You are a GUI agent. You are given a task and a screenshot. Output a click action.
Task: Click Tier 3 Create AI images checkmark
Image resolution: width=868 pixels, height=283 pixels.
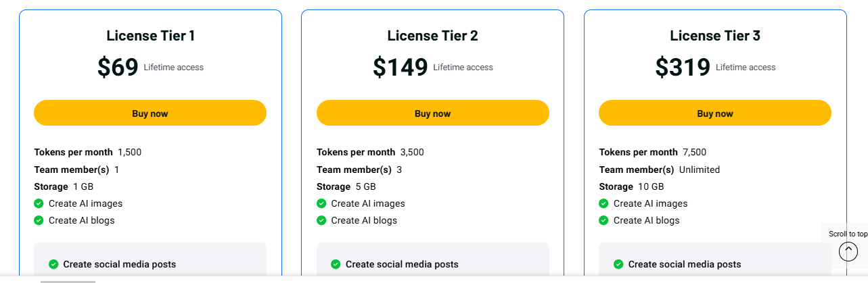click(603, 203)
